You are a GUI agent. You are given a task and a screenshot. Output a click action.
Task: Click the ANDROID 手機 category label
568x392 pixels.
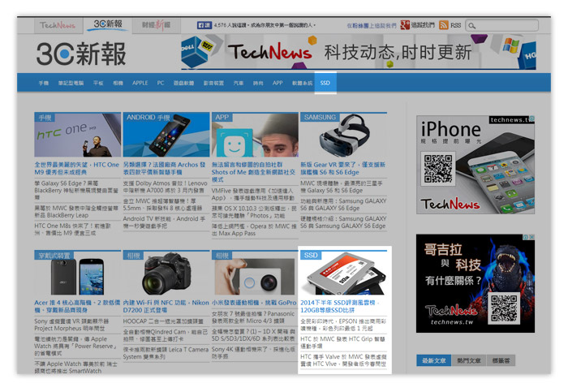pyautogui.click(x=148, y=118)
